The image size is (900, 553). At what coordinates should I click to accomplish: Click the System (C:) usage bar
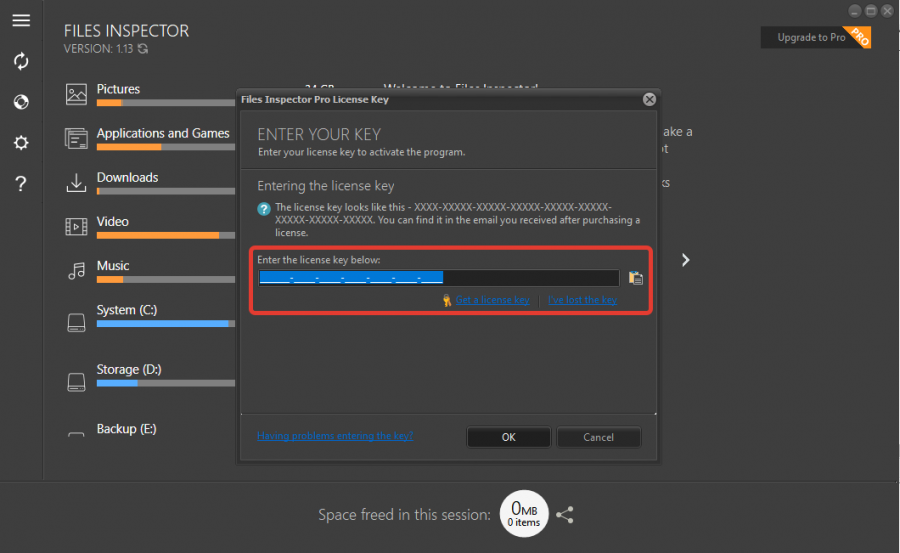[x=166, y=324]
